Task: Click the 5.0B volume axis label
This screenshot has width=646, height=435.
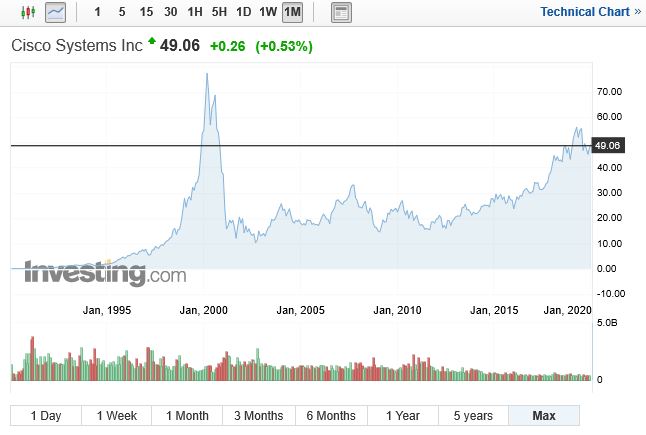Action: [607, 323]
